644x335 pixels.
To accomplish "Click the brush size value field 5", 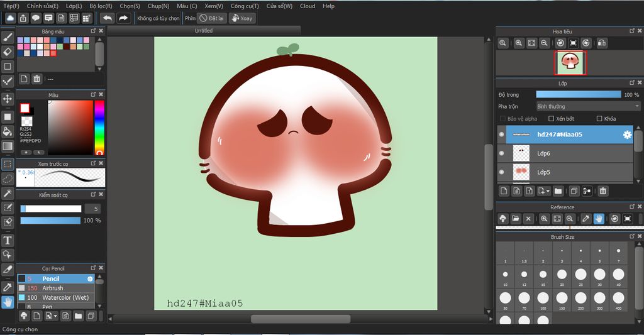I will point(93,209).
